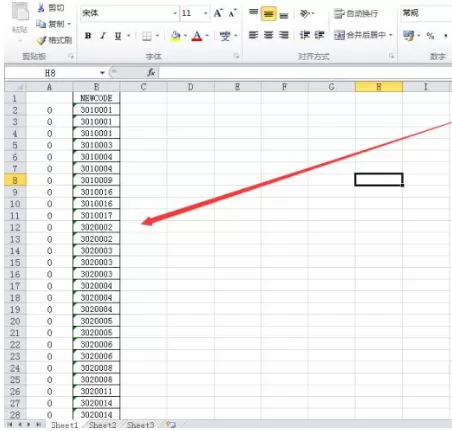This screenshot has width=452, height=431.
Task: Click the Cut scissors icon
Action: [x=41, y=8]
